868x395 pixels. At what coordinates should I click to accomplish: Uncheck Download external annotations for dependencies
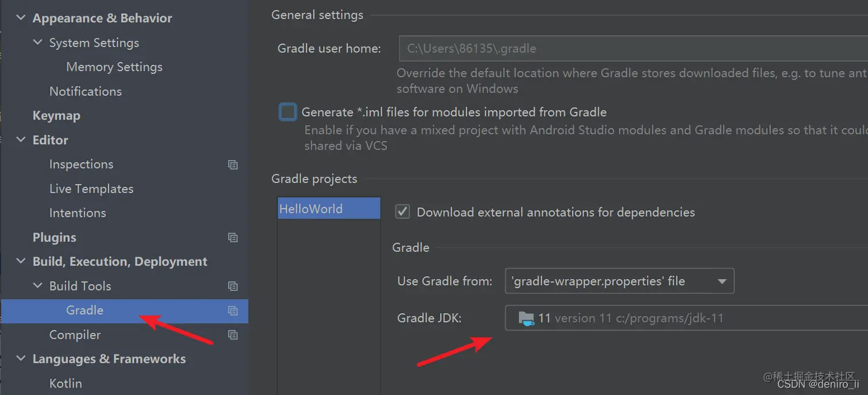(x=402, y=212)
